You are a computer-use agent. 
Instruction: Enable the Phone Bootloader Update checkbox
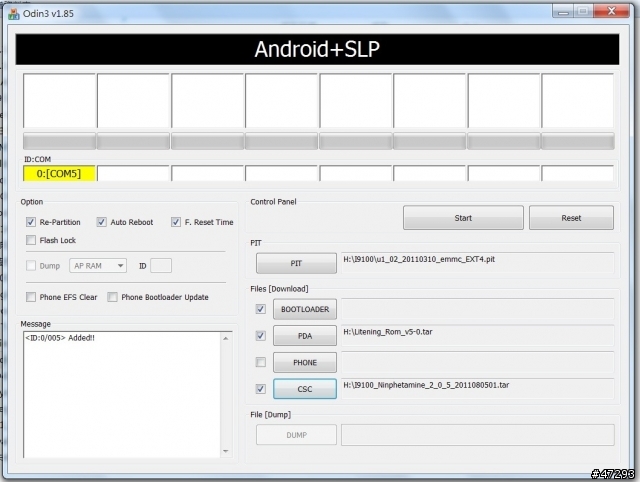112,297
